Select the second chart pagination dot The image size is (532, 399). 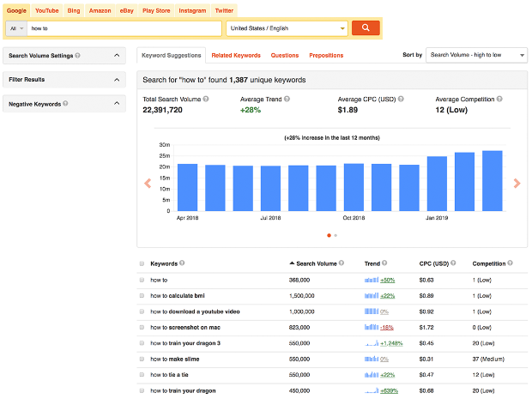tap(336, 235)
